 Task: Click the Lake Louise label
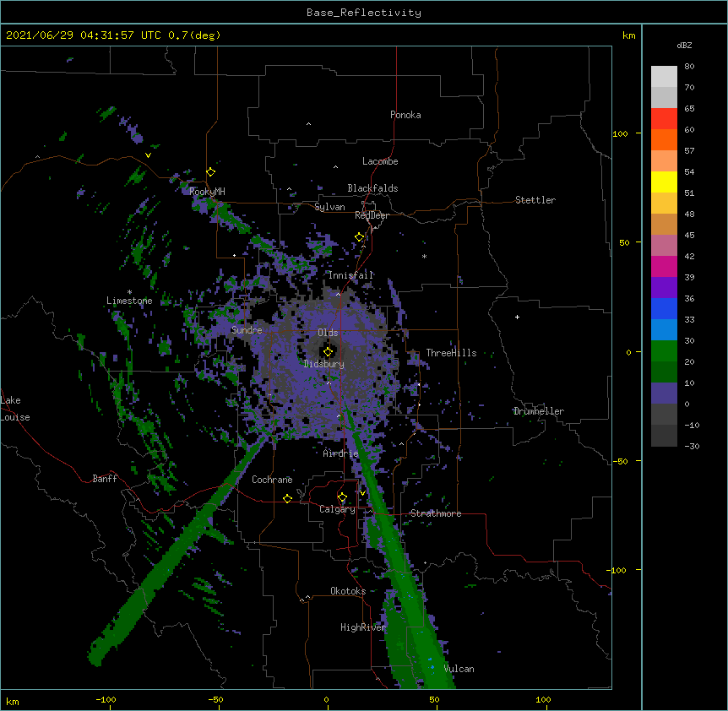15,409
